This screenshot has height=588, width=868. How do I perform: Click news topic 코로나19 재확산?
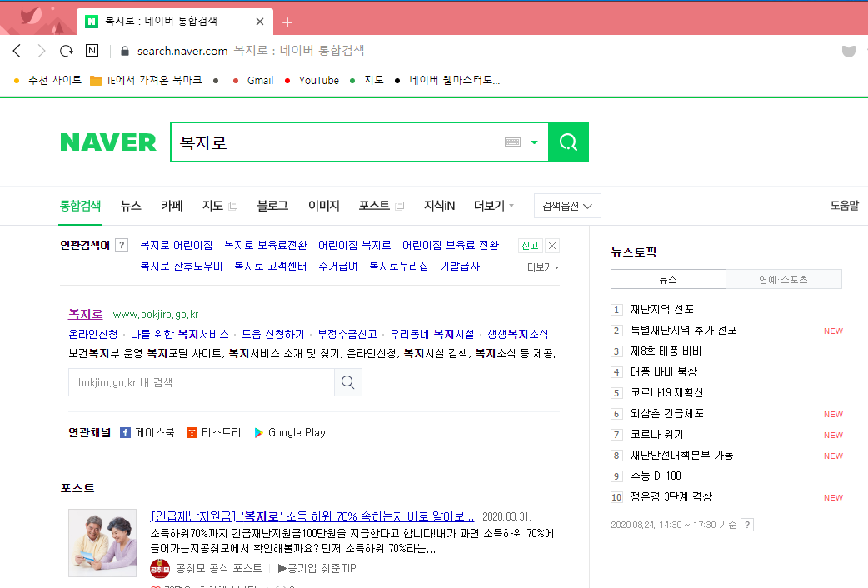pyautogui.click(x=667, y=392)
